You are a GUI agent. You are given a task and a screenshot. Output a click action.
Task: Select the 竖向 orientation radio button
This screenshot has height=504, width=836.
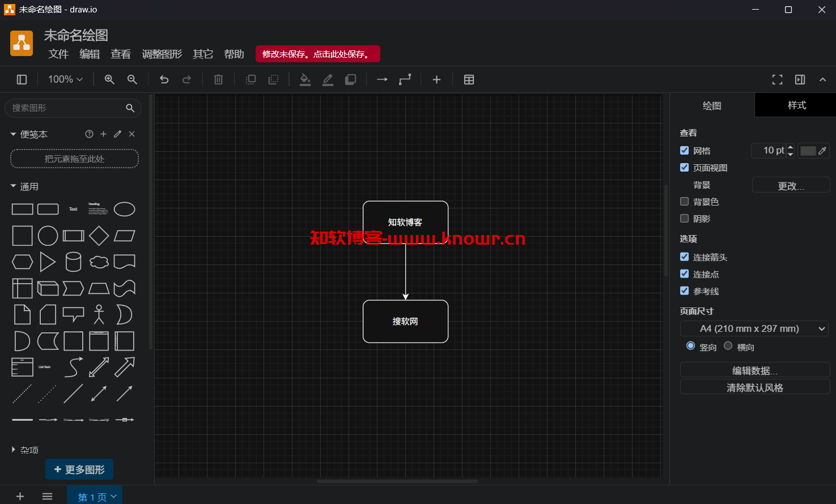point(690,346)
